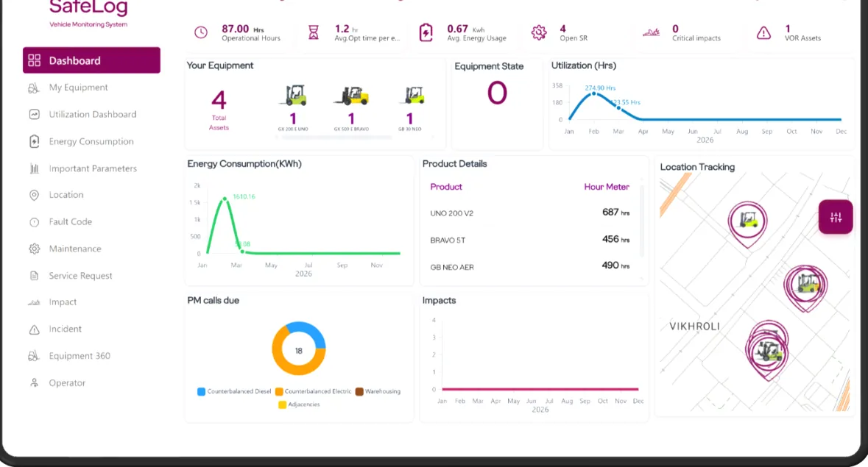
Task: Click the hourglass Avg Opt time icon
Action: coord(314,32)
